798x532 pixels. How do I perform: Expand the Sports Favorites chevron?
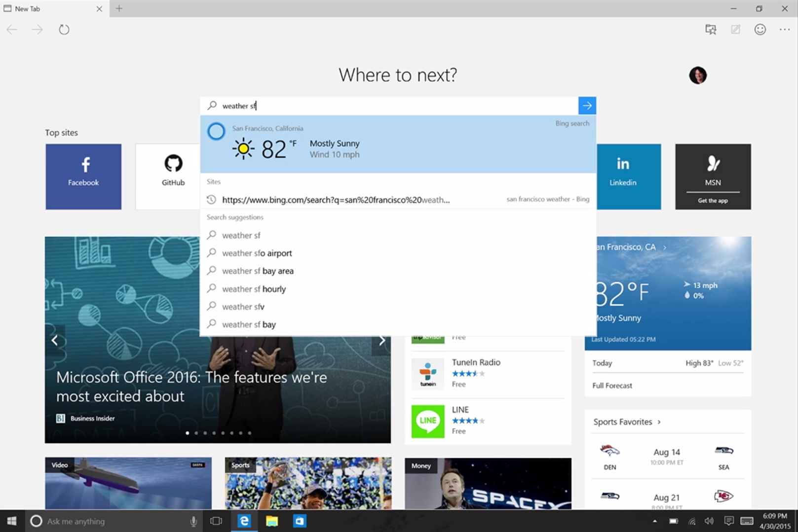point(659,422)
